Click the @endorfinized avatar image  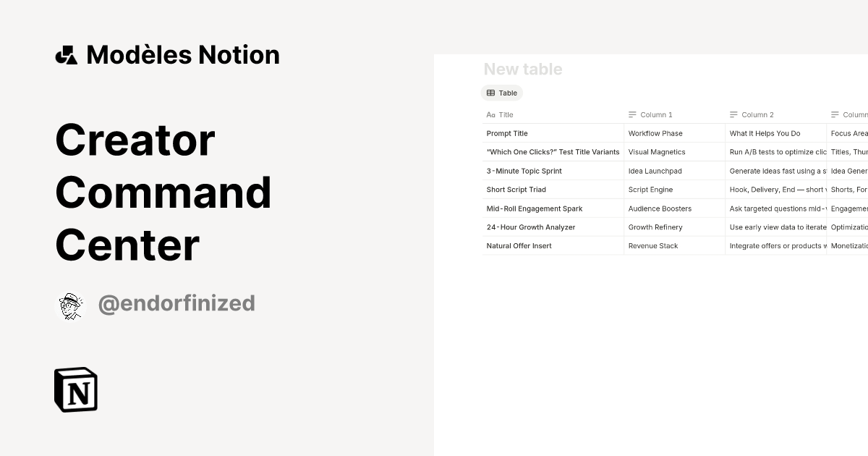(70, 303)
